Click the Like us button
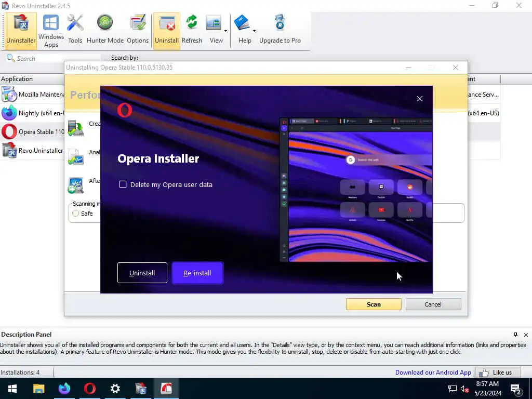Screen dimensions: 532x399 coord(498,372)
